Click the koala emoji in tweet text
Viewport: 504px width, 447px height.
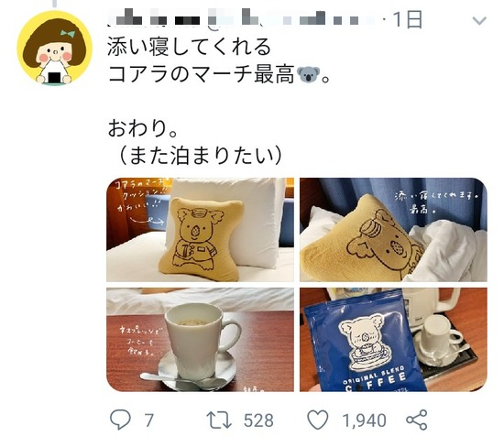coord(308,74)
